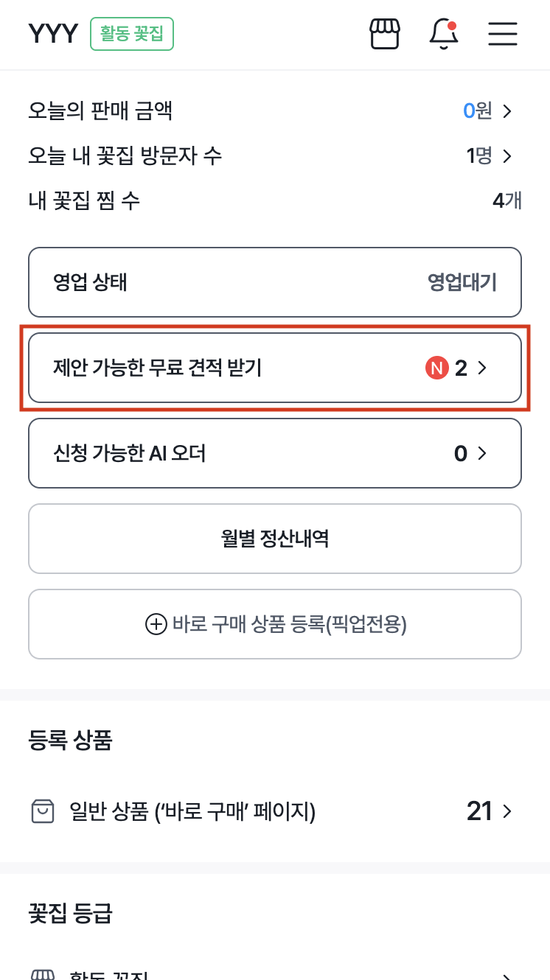Open the hamburger menu
This screenshot has width=550, height=980.
[502, 34]
